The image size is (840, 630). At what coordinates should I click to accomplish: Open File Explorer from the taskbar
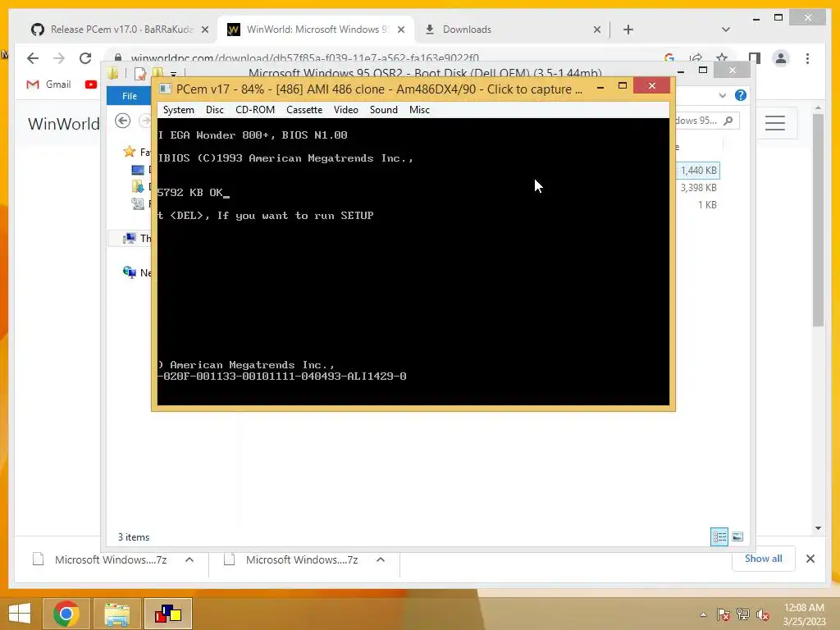[x=117, y=614]
